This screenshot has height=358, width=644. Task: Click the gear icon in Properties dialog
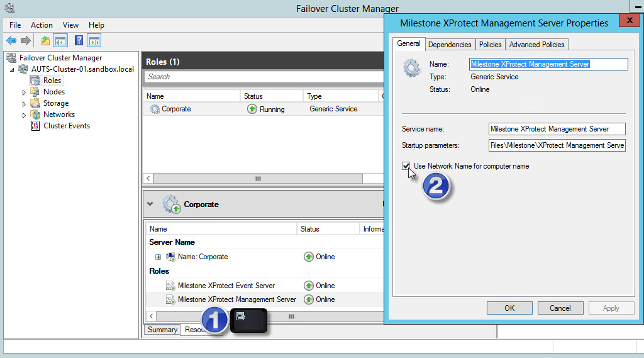point(411,68)
